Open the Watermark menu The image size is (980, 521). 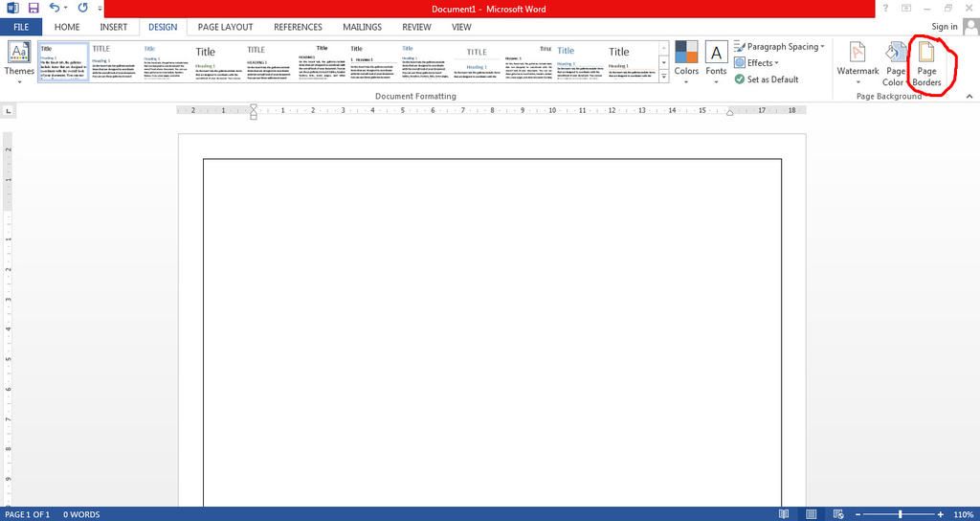click(x=857, y=63)
